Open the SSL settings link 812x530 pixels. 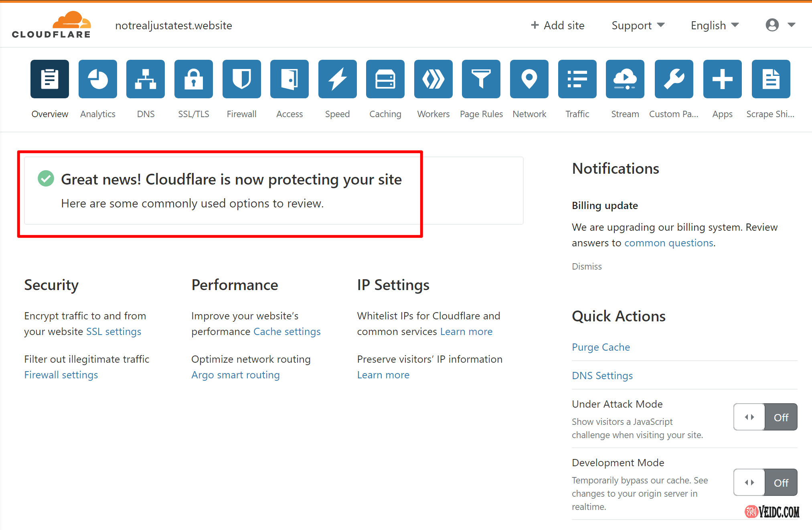pyautogui.click(x=114, y=331)
